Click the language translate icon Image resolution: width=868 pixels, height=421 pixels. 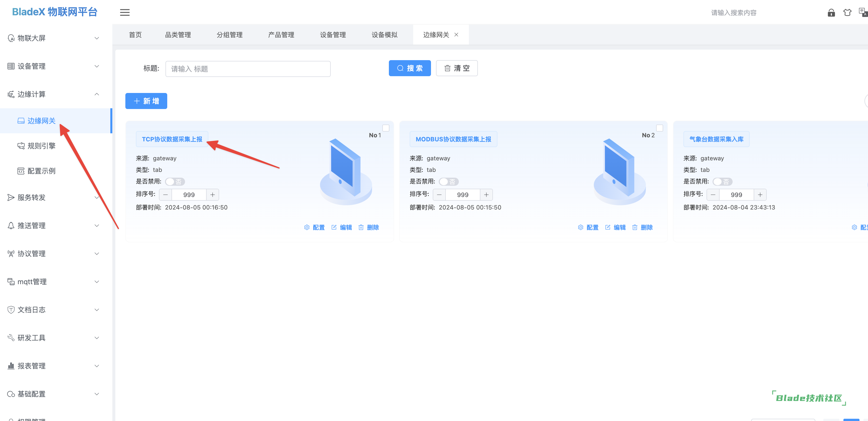click(863, 12)
